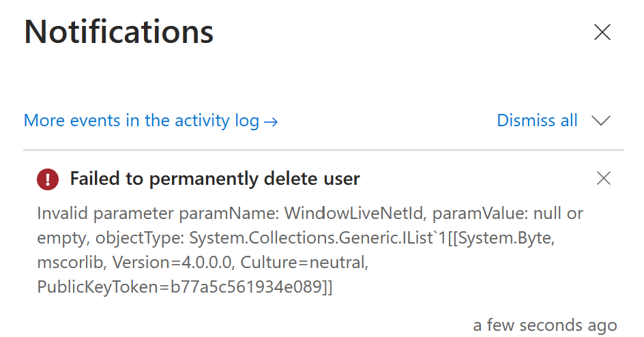Select the Invalid parameter error message text

(x=310, y=250)
